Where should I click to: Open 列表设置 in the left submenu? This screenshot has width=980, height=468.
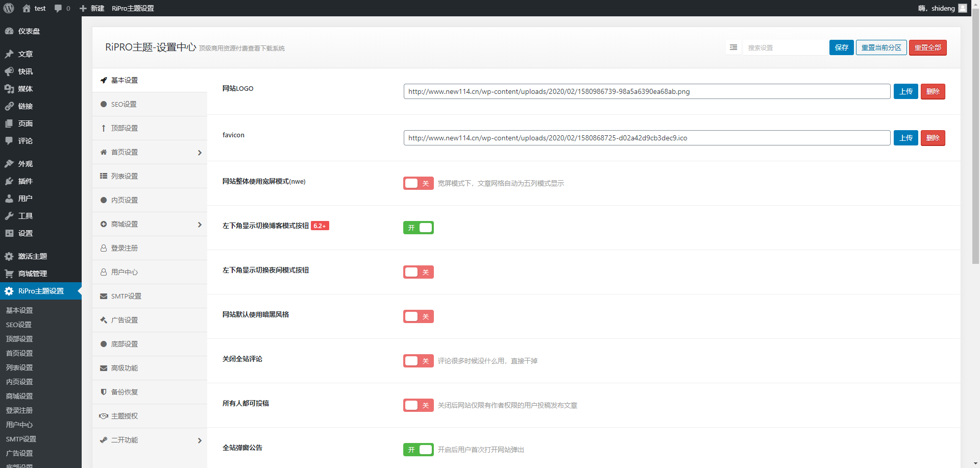(19, 367)
